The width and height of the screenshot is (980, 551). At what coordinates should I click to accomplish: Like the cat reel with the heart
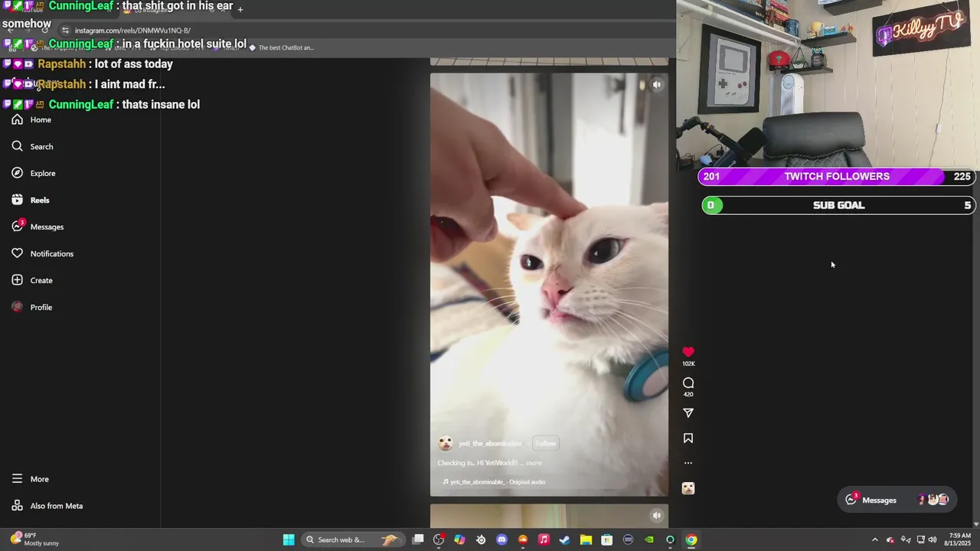pyautogui.click(x=688, y=352)
